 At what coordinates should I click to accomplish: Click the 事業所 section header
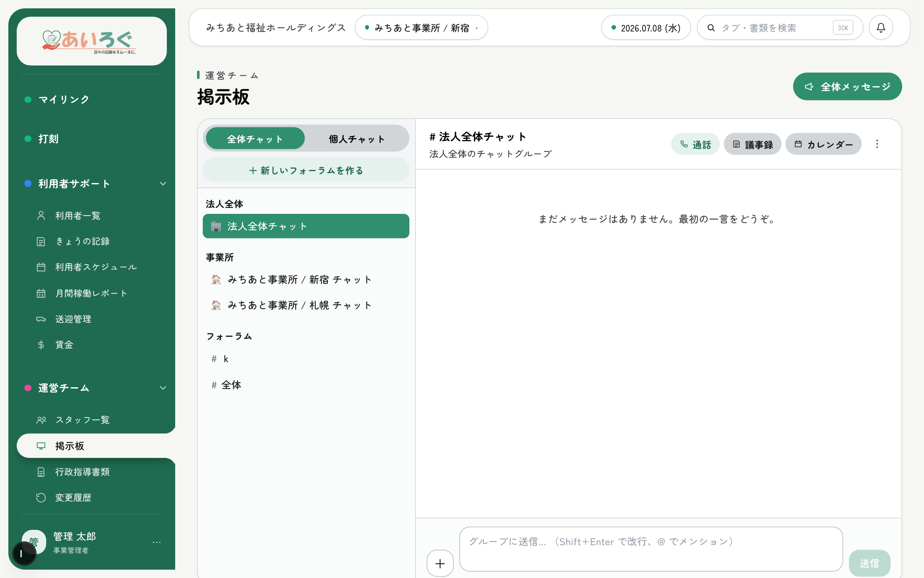coord(219,257)
